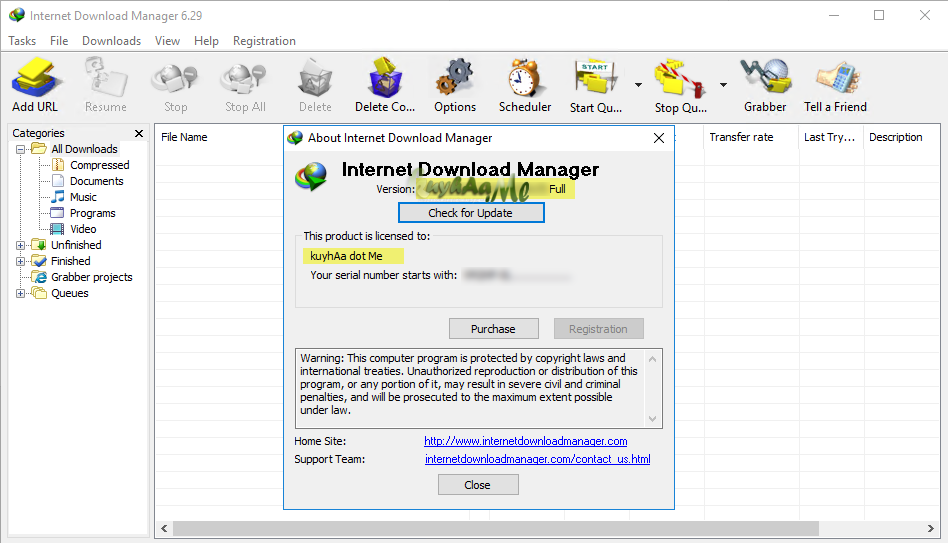Select the Queues folder
The height and width of the screenshot is (543, 948).
point(70,293)
